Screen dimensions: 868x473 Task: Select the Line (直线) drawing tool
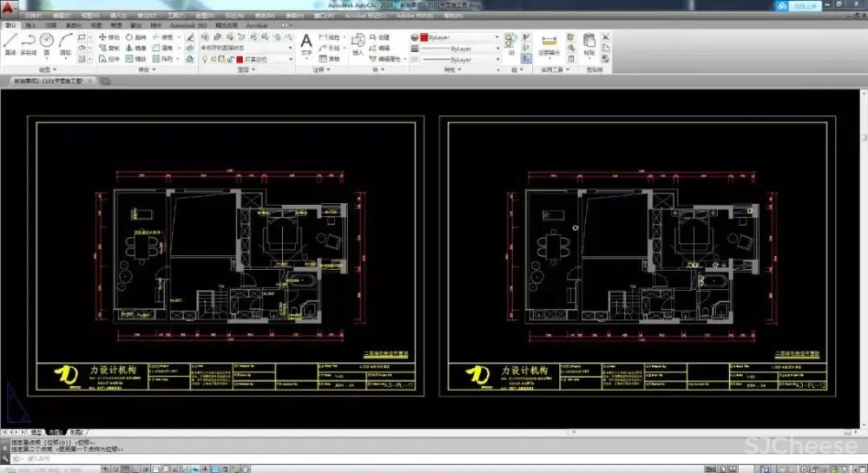10,43
